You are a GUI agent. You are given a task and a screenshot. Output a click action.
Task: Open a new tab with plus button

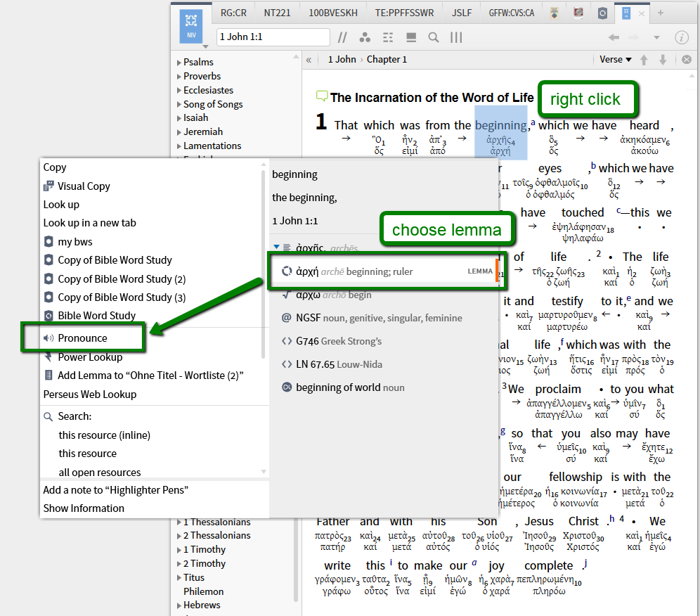tap(660, 13)
